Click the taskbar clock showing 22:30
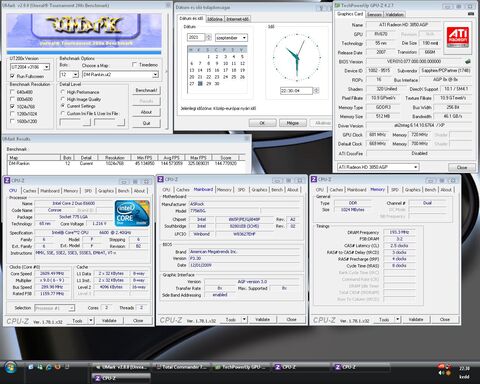 (464, 368)
